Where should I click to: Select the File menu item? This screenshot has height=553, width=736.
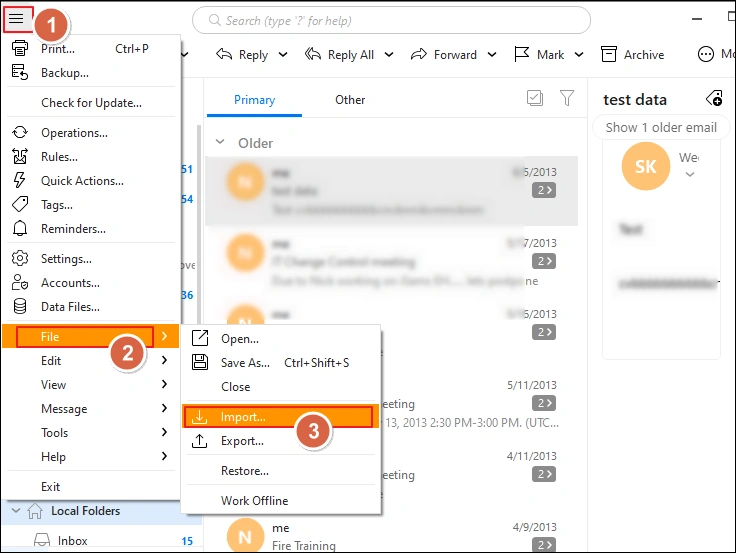click(91, 336)
